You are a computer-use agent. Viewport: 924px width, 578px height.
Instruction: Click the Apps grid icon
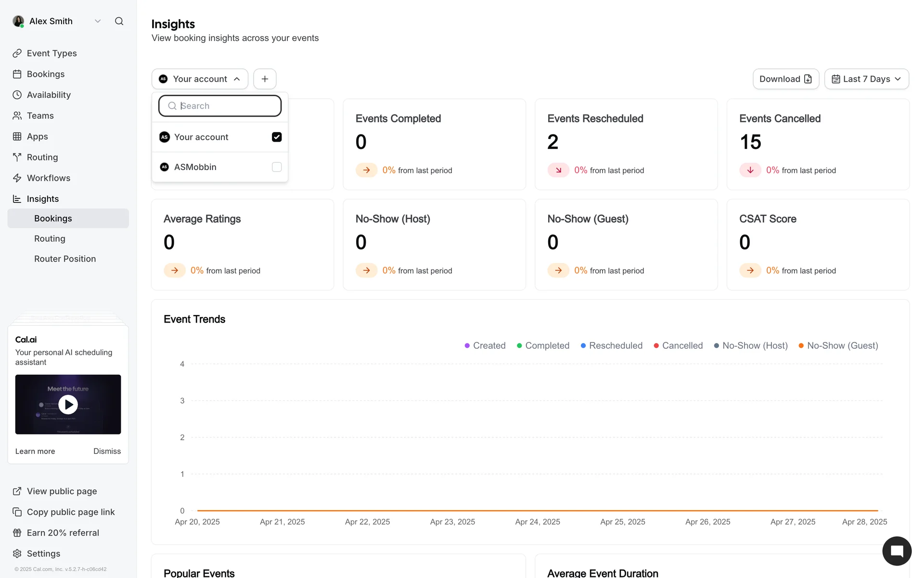pyautogui.click(x=17, y=137)
